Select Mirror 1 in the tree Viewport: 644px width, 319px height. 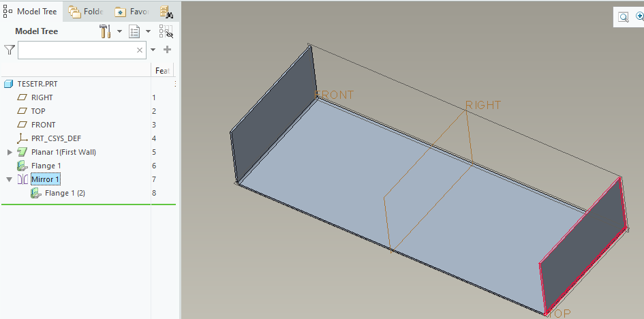point(45,179)
